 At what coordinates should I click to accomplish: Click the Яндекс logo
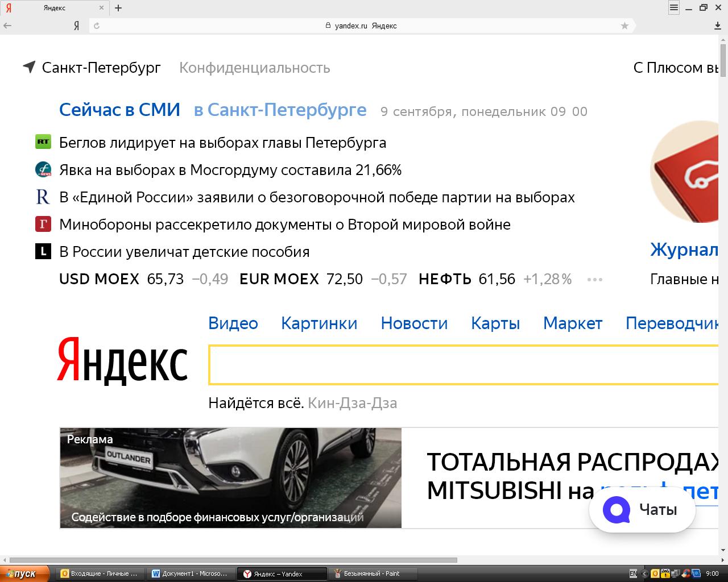[x=122, y=360]
